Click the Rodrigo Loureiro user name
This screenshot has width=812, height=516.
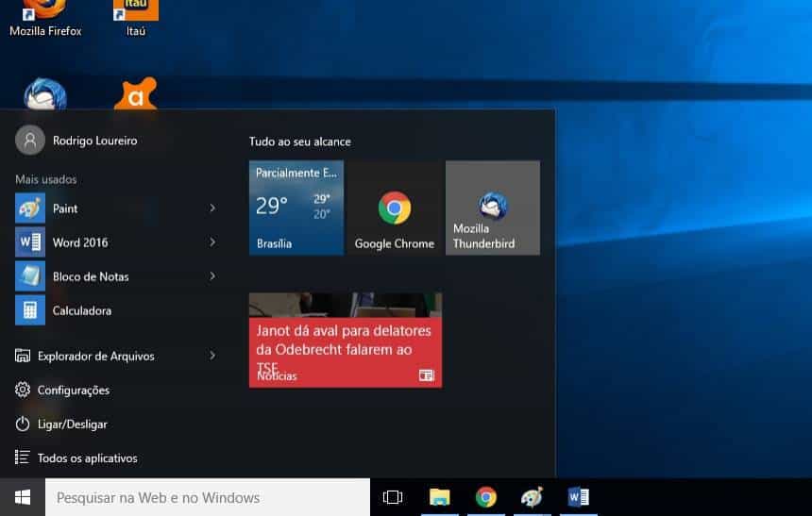94,141
